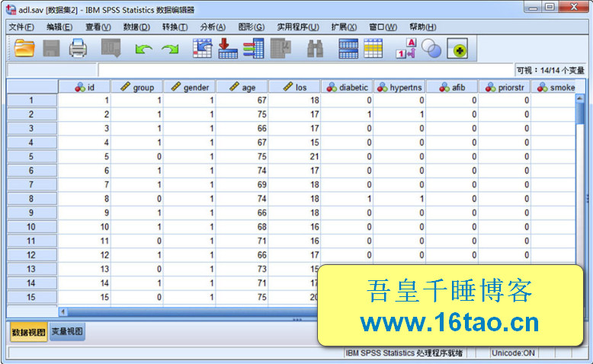Click the Go to Case toolbar icon
Viewport: 593px width, 364px height.
point(202,49)
